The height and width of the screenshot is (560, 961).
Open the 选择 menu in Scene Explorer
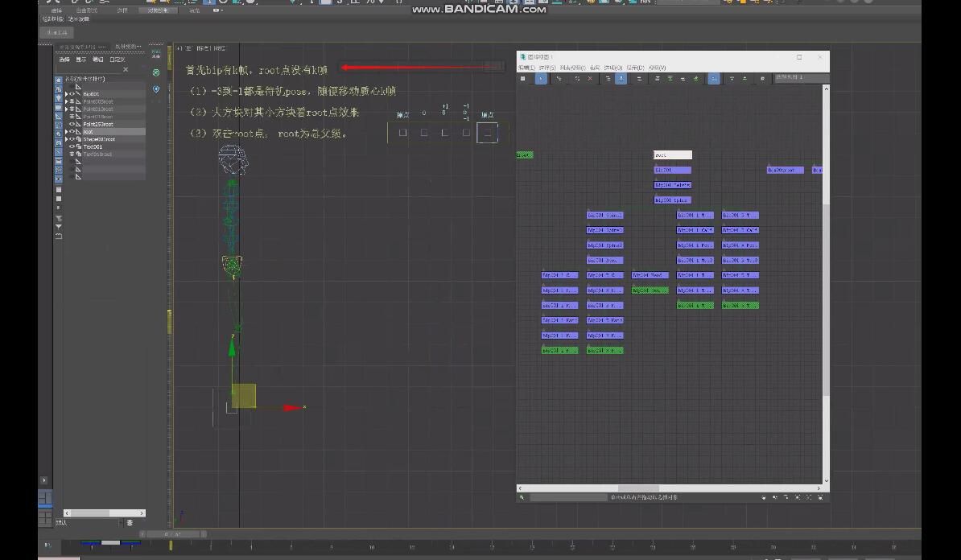pyautogui.click(x=64, y=60)
